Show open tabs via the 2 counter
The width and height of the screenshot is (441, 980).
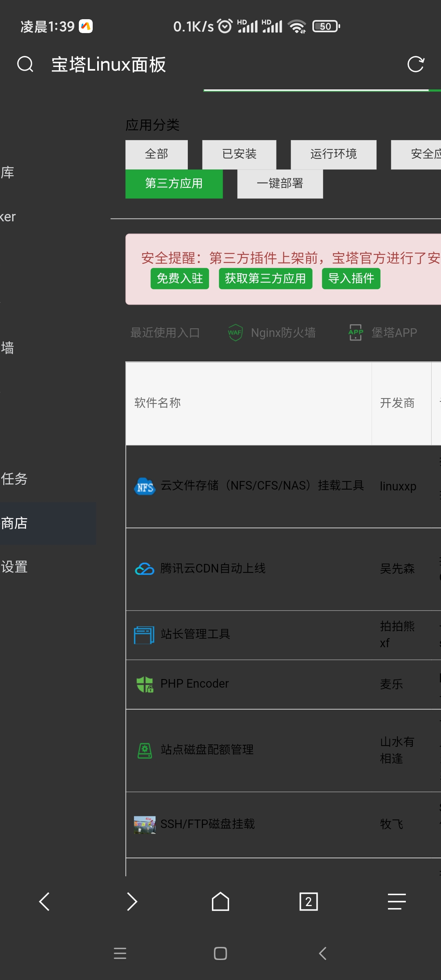[x=309, y=902]
